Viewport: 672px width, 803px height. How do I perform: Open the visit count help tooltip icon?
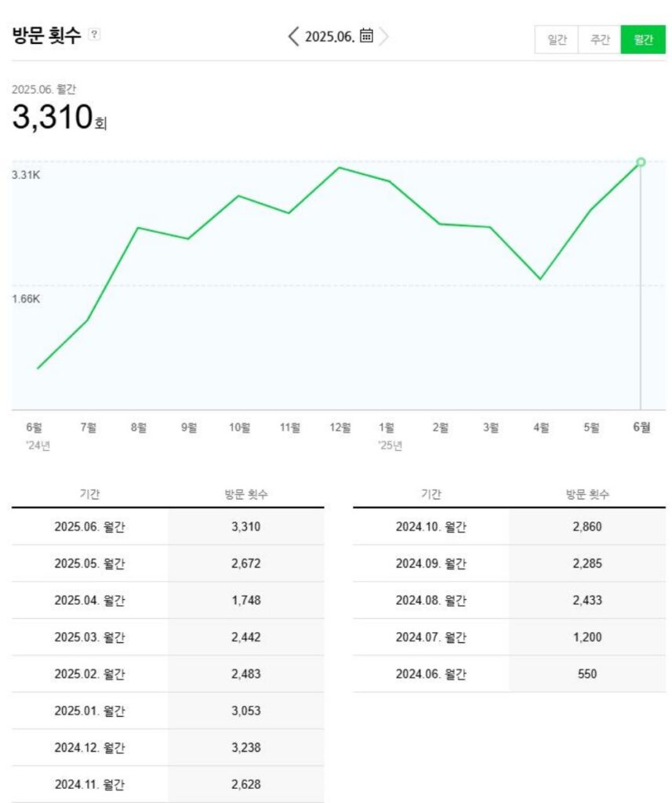click(94, 35)
